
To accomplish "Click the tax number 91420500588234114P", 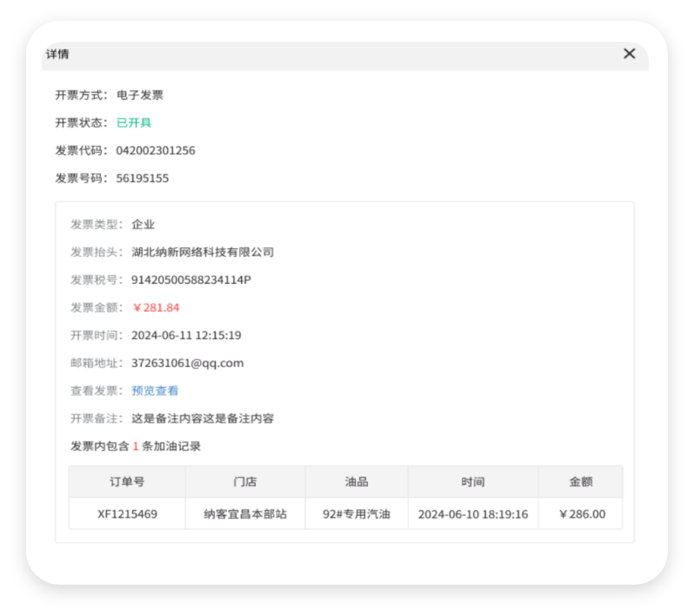I will (x=191, y=279).
